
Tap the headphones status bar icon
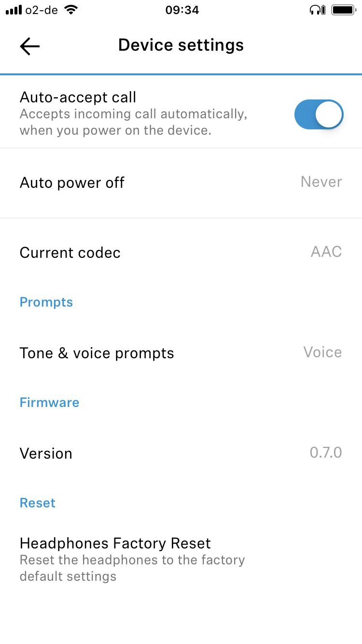[318, 10]
